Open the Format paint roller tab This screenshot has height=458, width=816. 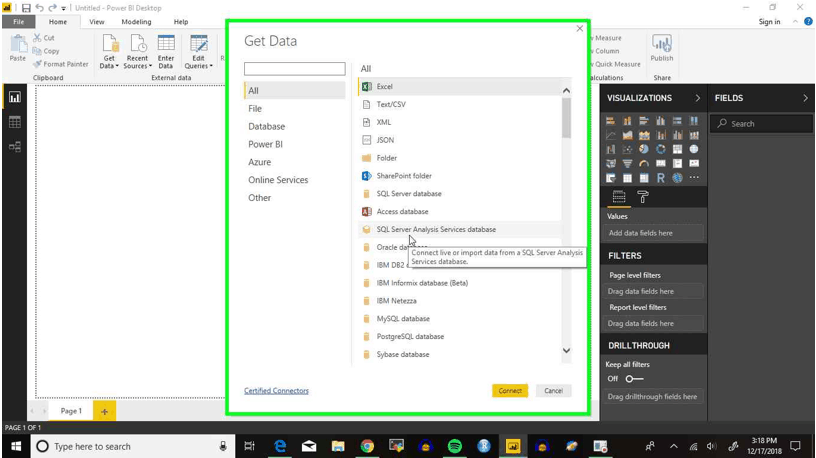tap(643, 197)
